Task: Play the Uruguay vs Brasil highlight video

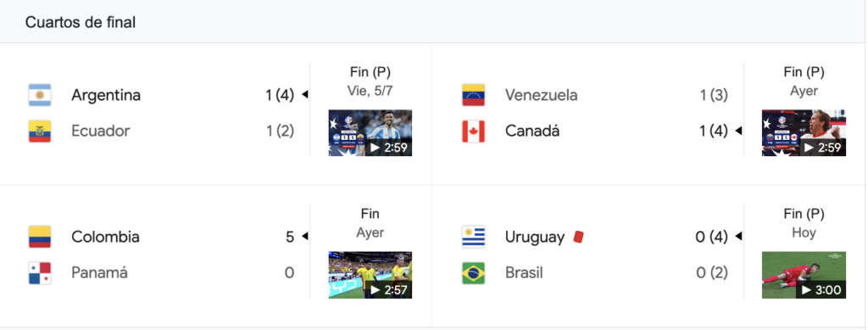Action: [804, 275]
